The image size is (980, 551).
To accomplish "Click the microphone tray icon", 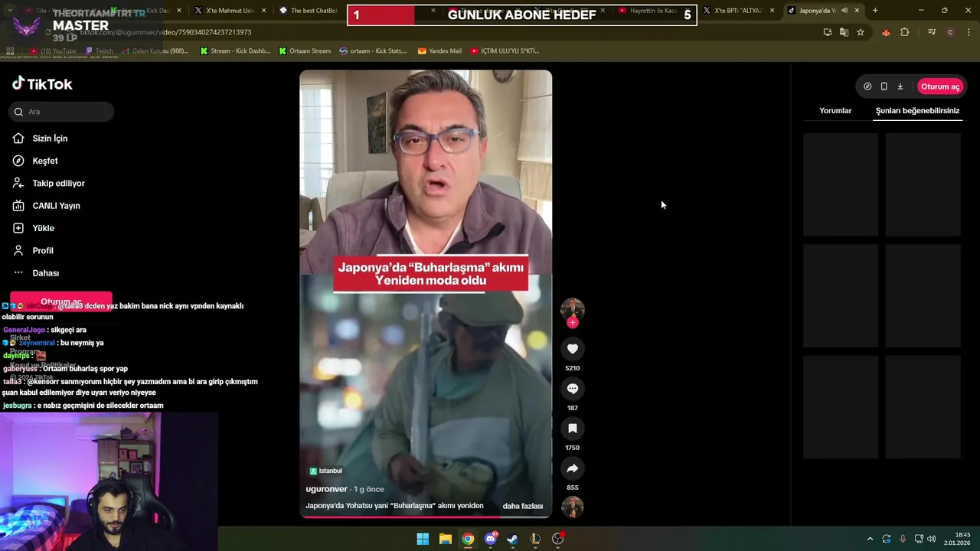I will point(903,539).
